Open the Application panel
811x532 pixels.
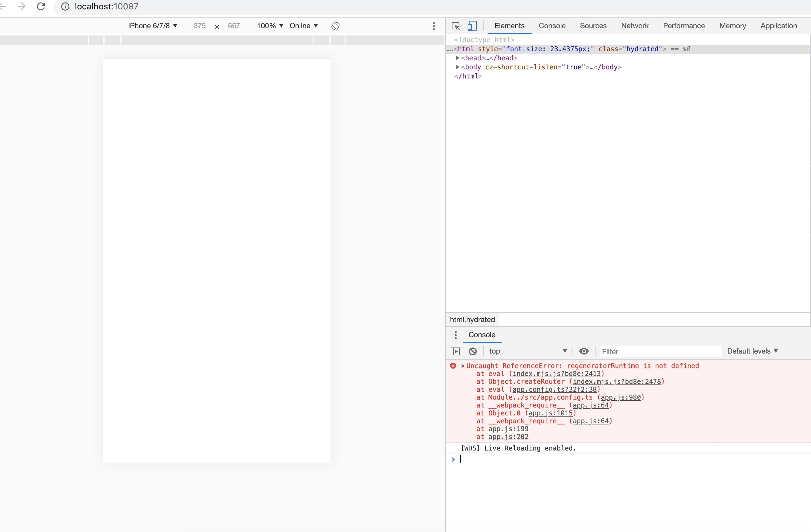[779, 25]
